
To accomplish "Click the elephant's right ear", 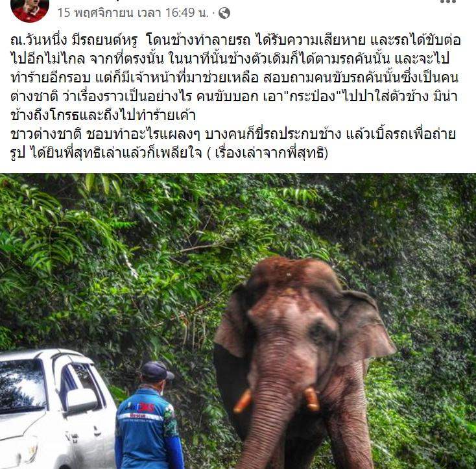I will click(x=366, y=328).
